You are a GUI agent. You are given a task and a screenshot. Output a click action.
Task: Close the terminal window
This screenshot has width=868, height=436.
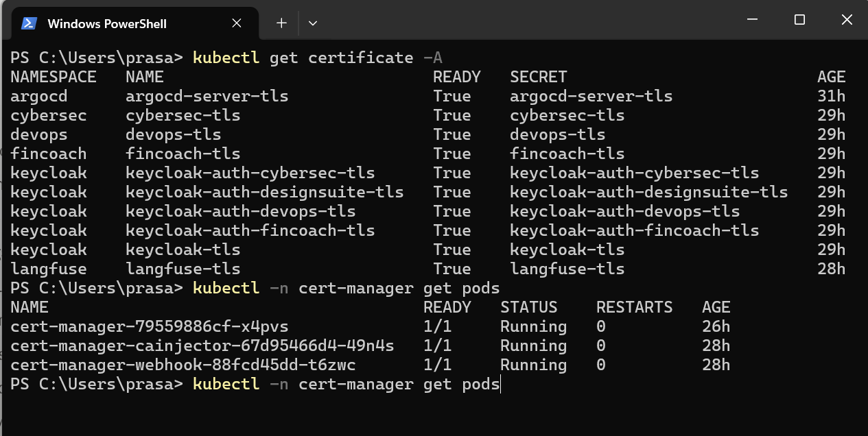[846, 21]
